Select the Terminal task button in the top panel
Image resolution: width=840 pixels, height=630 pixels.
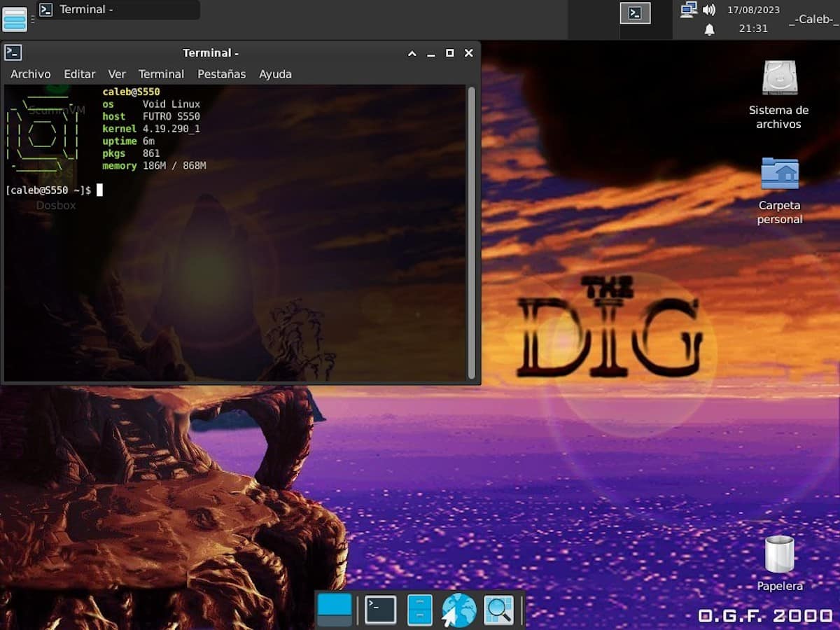tap(118, 10)
